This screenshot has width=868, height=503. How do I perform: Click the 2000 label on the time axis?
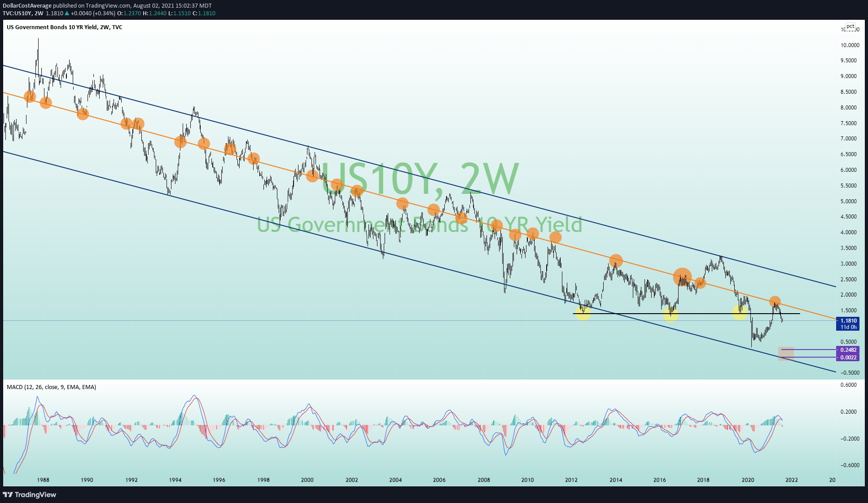[x=307, y=480]
